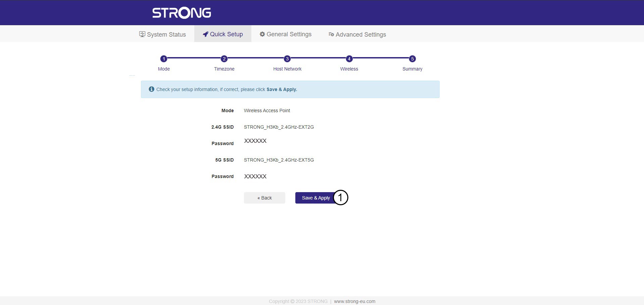Click the Quick Setup rocket icon
This screenshot has width=644, height=305.
click(x=205, y=34)
